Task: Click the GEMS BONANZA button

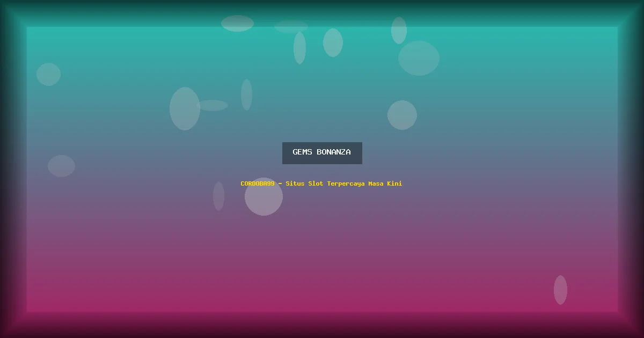Action: tap(322, 153)
